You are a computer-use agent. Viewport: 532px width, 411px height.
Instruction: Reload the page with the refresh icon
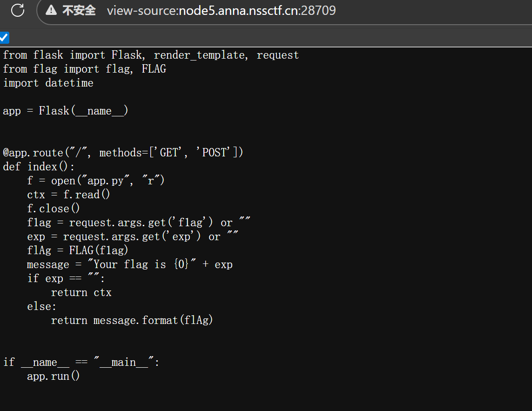[x=18, y=10]
